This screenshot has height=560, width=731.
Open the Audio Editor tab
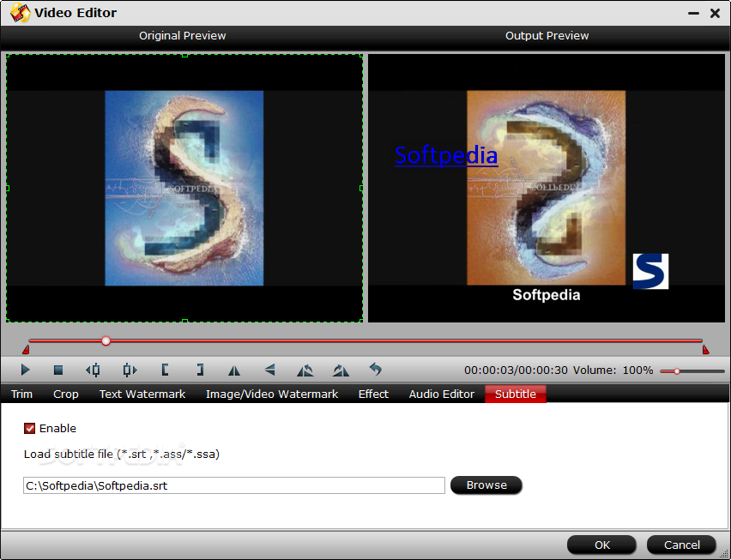coord(442,394)
